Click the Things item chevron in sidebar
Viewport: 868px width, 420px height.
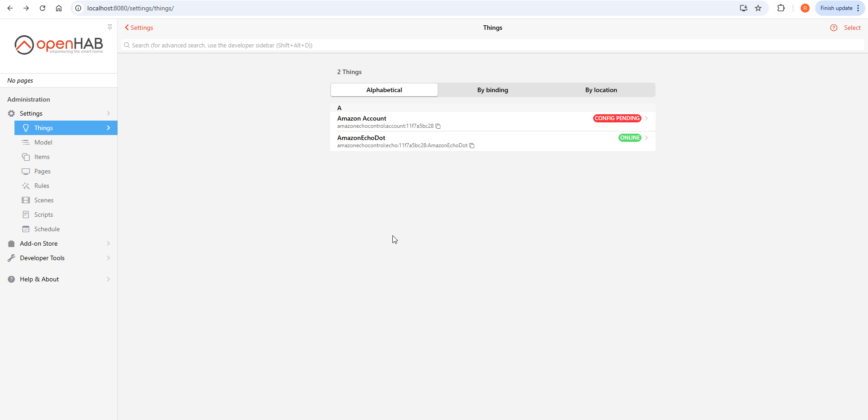point(108,128)
